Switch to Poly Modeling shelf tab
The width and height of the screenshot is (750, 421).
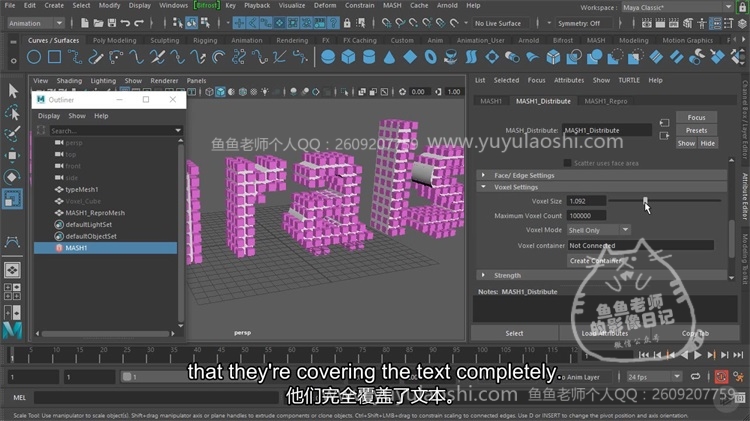114,40
